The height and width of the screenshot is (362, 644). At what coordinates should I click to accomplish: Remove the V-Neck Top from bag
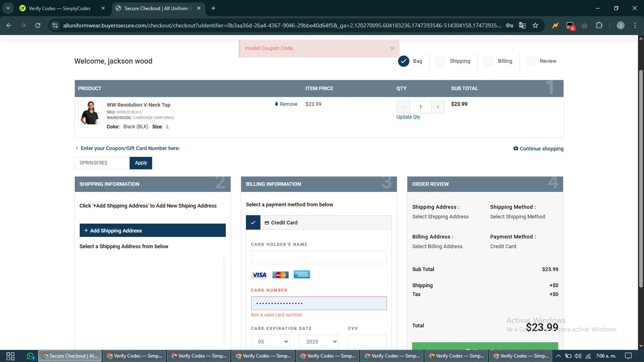pos(286,104)
